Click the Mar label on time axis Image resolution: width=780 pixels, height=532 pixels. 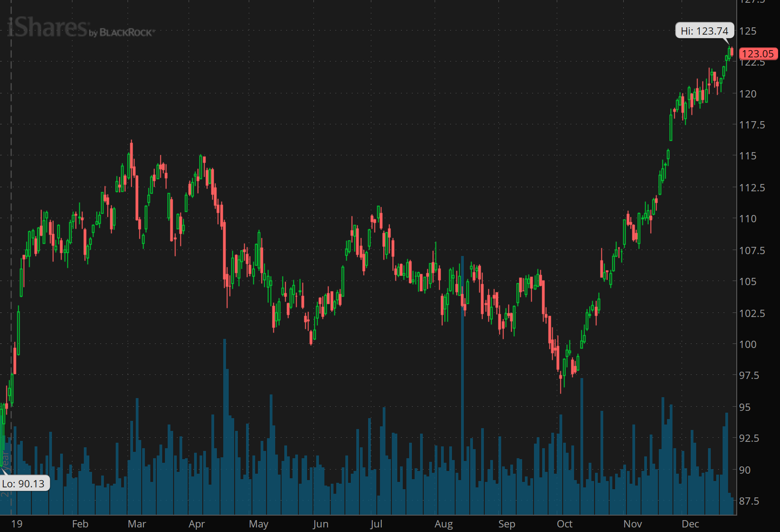[x=137, y=524]
